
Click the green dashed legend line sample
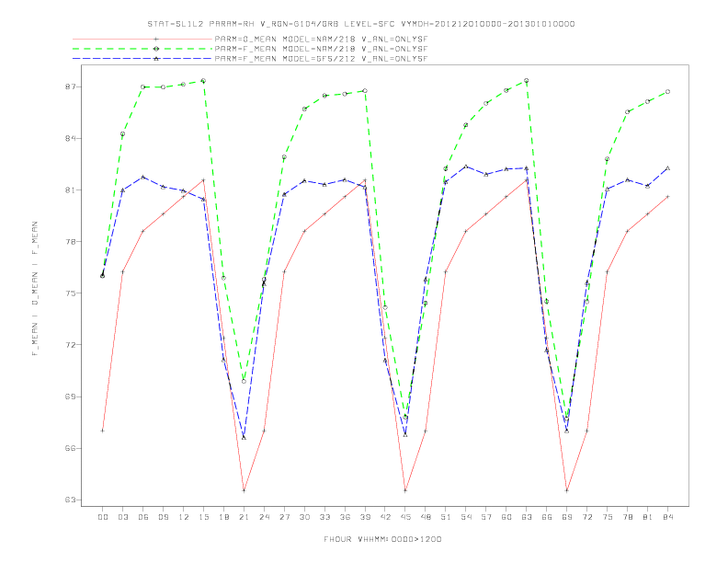[x=142, y=49]
